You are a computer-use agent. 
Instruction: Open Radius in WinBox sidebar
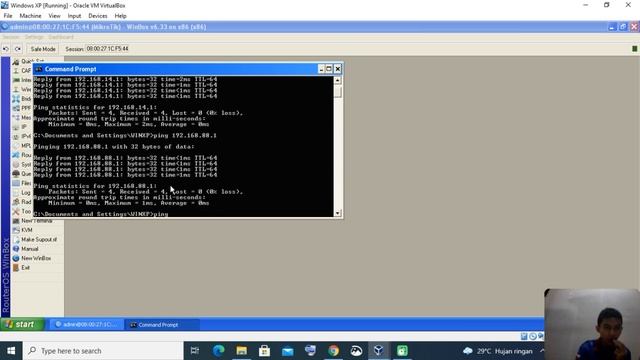pos(22,202)
